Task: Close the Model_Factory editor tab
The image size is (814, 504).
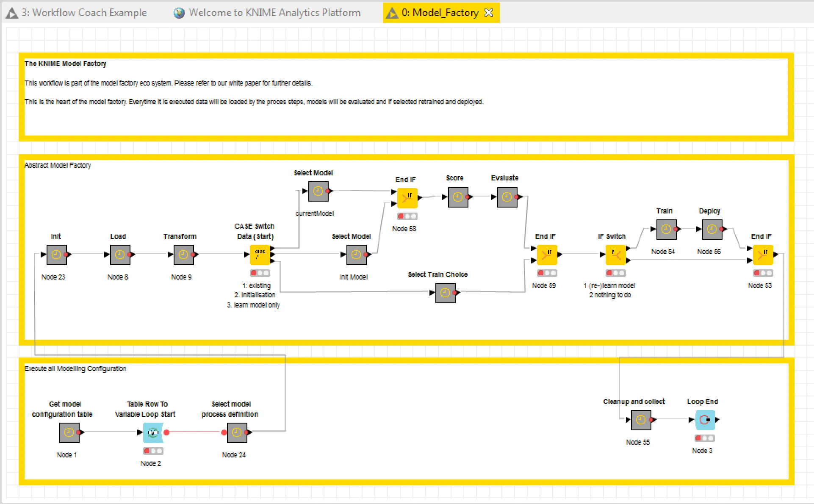Action: [x=489, y=13]
